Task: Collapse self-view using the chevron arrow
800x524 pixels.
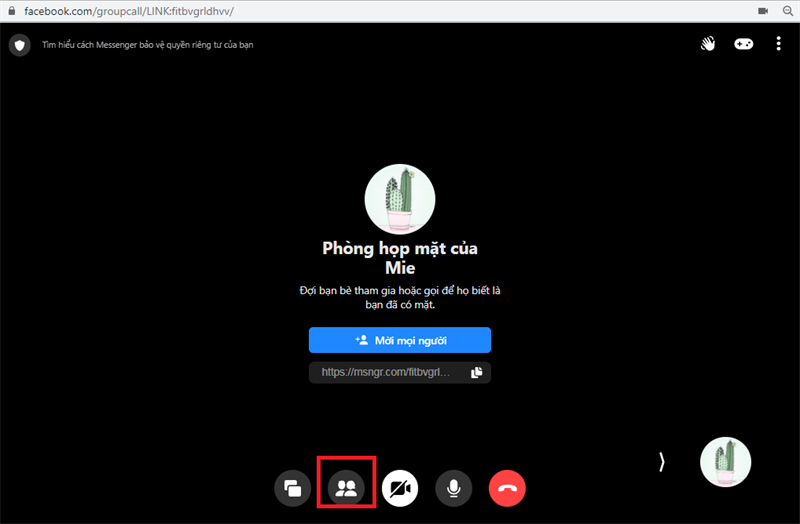Action: 662,462
